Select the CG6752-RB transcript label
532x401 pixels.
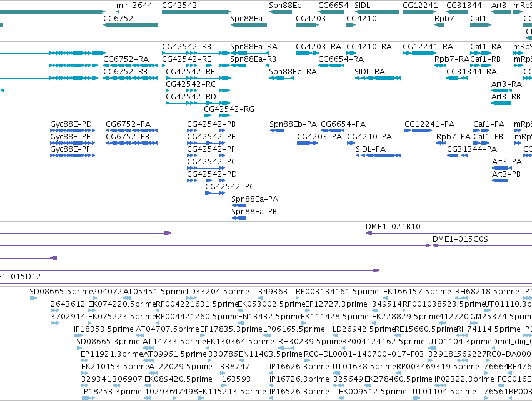[x=125, y=72]
